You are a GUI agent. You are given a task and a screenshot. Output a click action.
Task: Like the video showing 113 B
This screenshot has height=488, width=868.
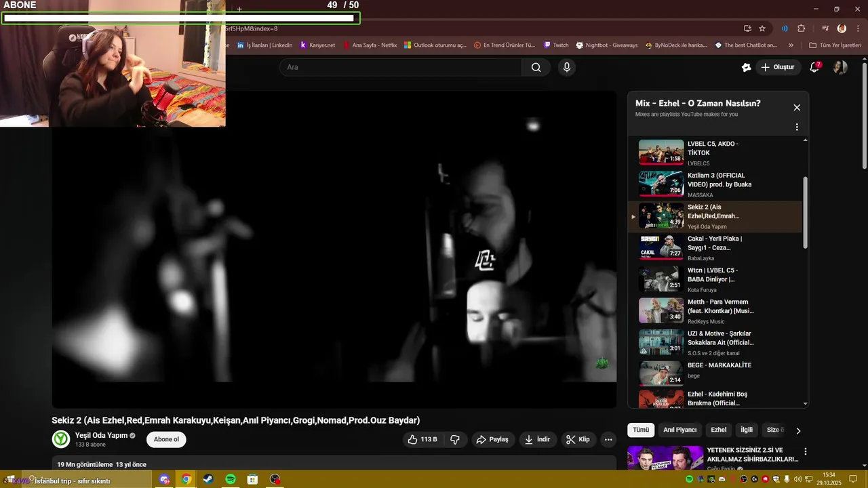(422, 439)
